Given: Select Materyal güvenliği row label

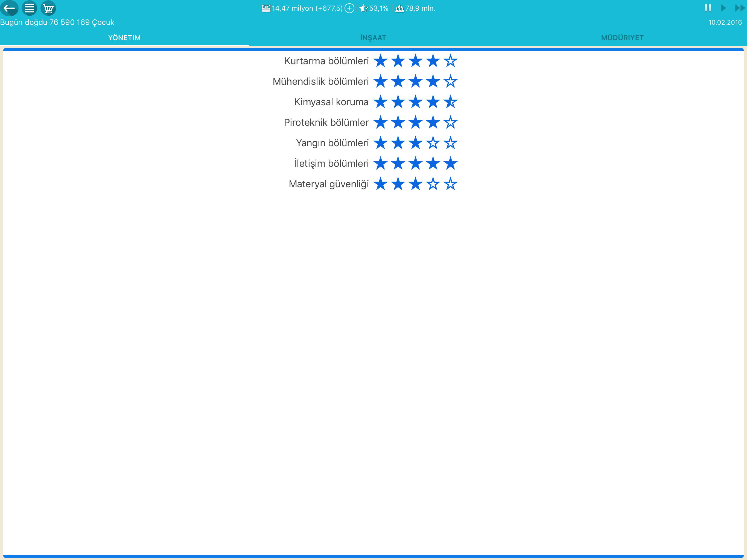Looking at the screenshot, I should pos(329,184).
